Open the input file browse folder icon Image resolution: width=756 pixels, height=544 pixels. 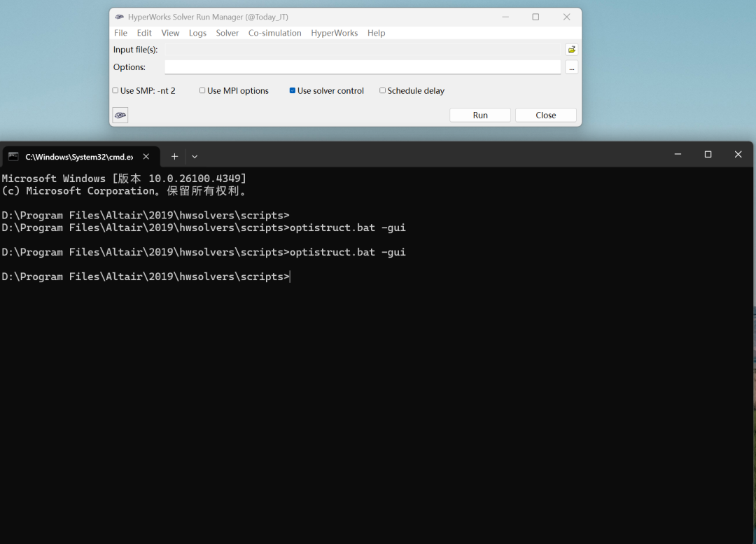pos(571,50)
